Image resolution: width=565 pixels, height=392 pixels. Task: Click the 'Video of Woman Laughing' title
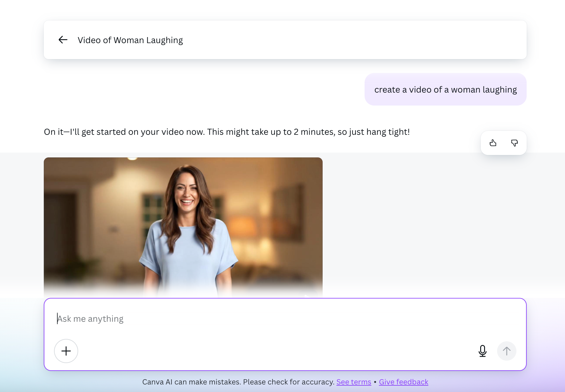130,40
